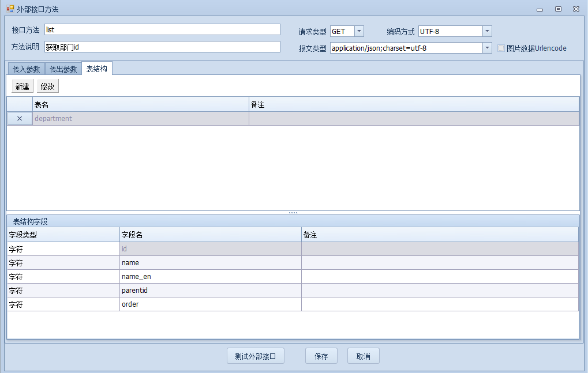Switch to the 传出参数 tab
This screenshot has width=588, height=373.
coord(63,69)
